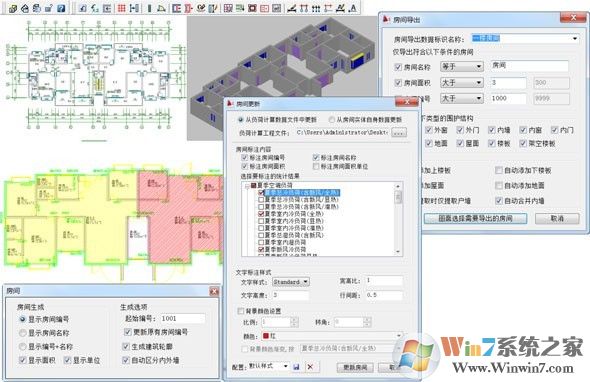
Task: Click the red X delete-config icon beside 配置
Action: click(310, 367)
